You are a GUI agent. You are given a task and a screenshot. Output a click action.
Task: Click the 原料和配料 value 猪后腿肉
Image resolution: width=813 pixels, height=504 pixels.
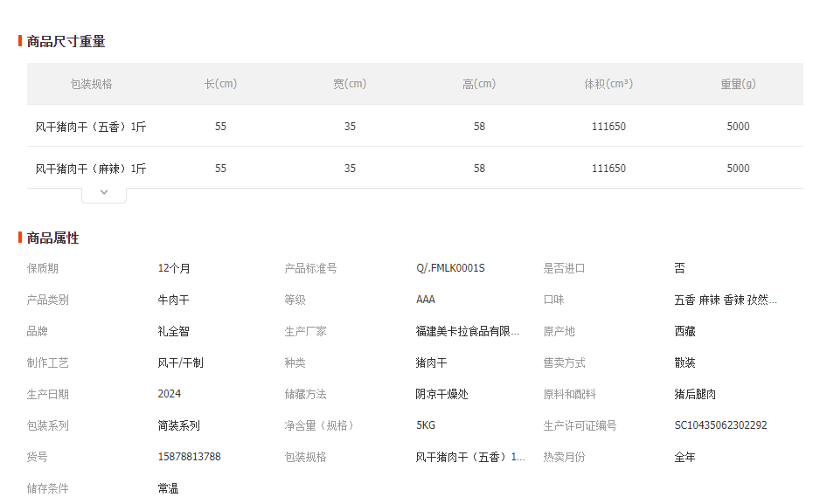click(x=695, y=394)
